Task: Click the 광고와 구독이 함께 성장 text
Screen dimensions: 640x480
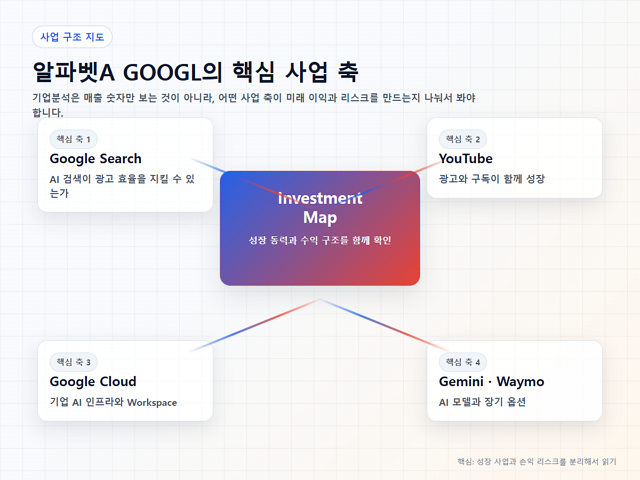Action: click(492, 179)
